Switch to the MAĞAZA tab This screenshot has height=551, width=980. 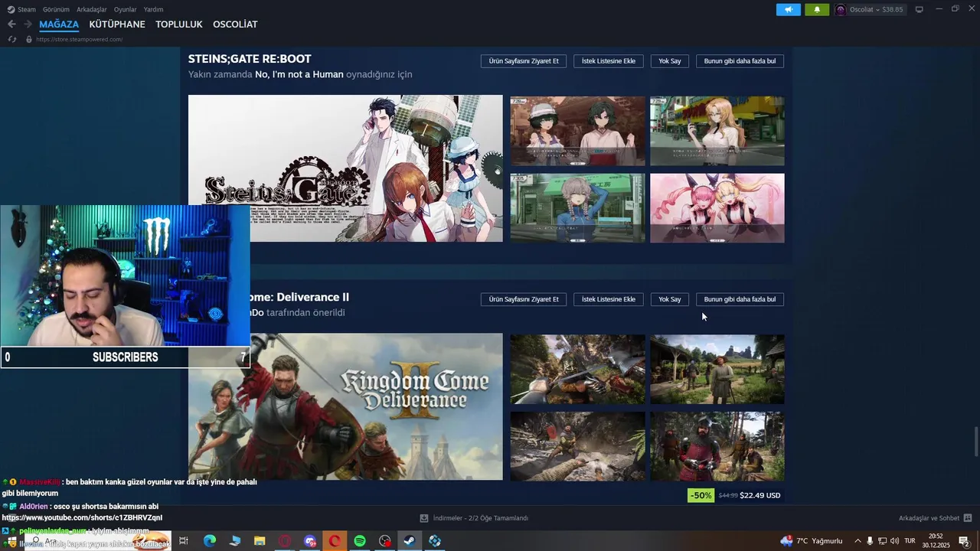(59, 24)
